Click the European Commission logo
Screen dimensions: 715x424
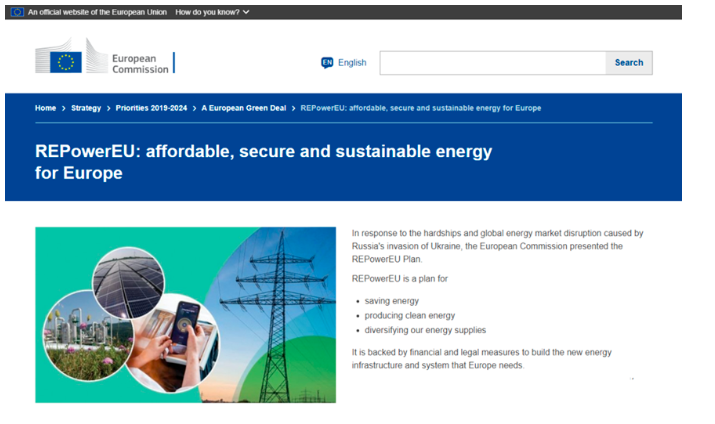point(104,62)
